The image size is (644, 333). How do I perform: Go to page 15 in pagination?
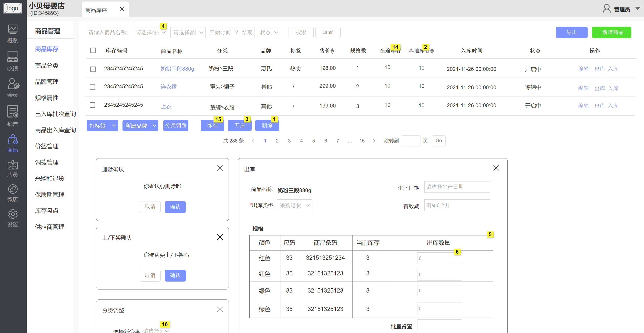point(362,141)
